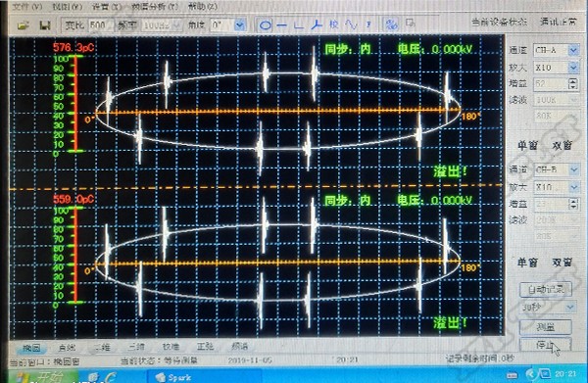Click the open file folder icon
Image resolution: width=588 pixels, height=383 pixels.
24,25
